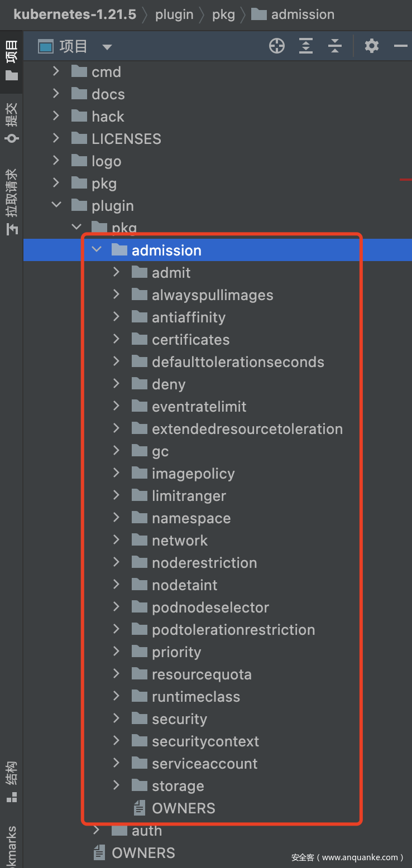Open the project view dropdown arrow

[107, 47]
